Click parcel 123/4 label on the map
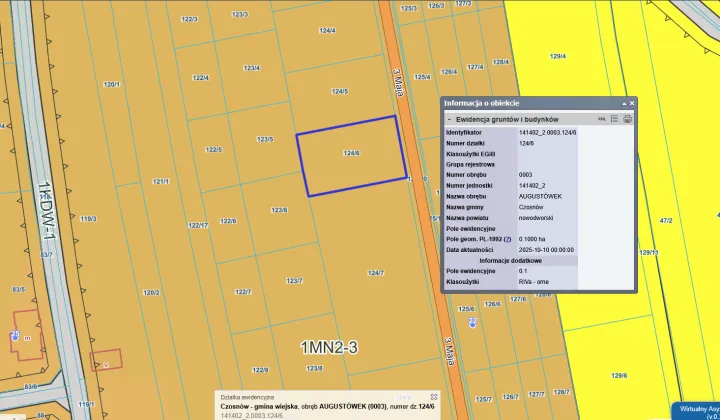 click(x=252, y=68)
